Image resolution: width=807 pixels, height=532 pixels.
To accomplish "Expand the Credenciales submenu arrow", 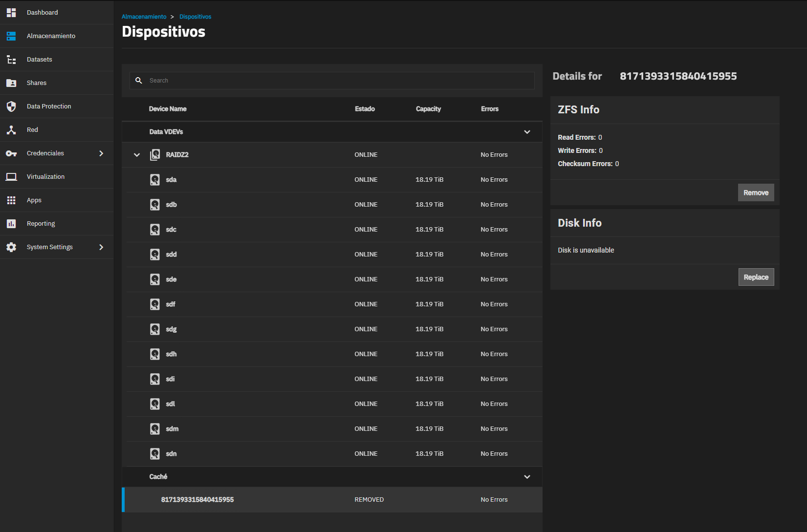I will click(101, 153).
